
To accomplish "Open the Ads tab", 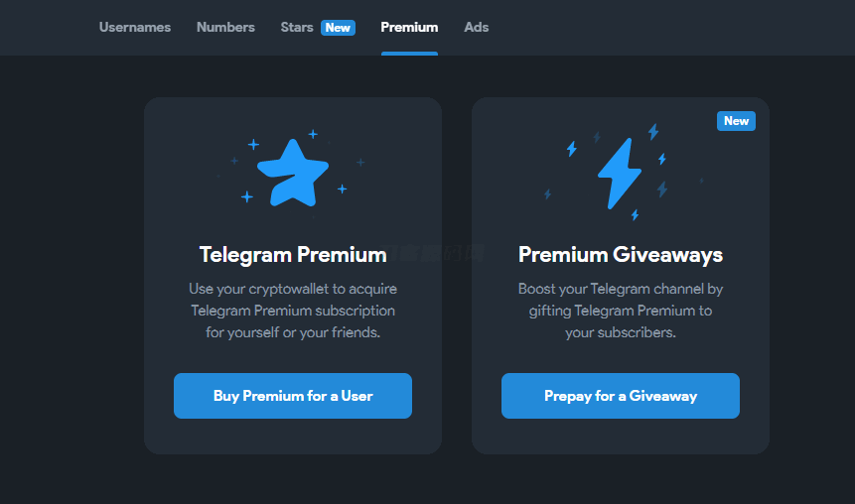I will click(x=477, y=28).
